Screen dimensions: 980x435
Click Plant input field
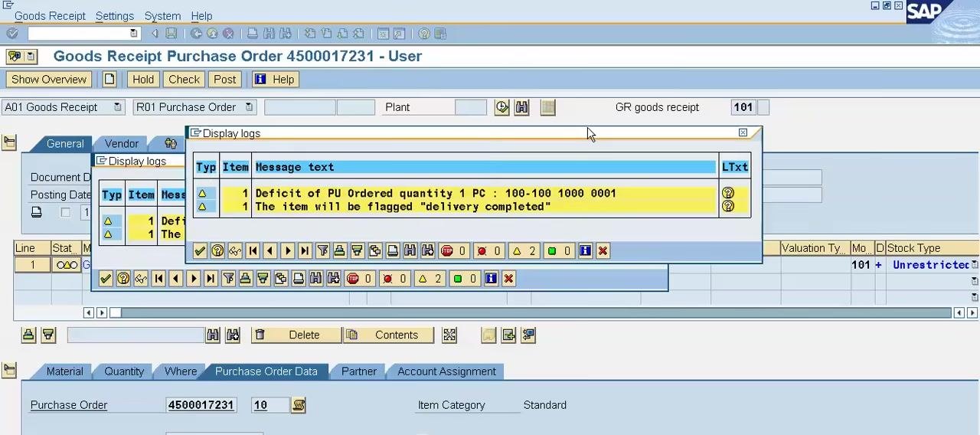coord(471,107)
